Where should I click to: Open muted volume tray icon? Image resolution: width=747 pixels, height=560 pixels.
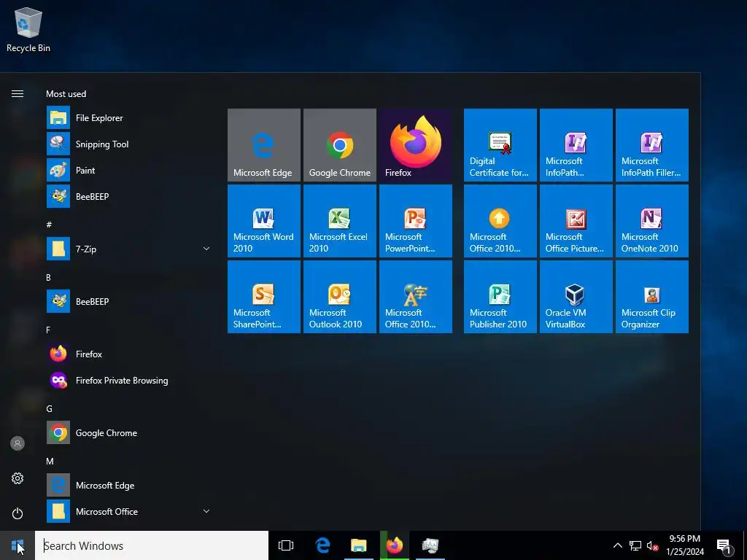click(x=653, y=545)
